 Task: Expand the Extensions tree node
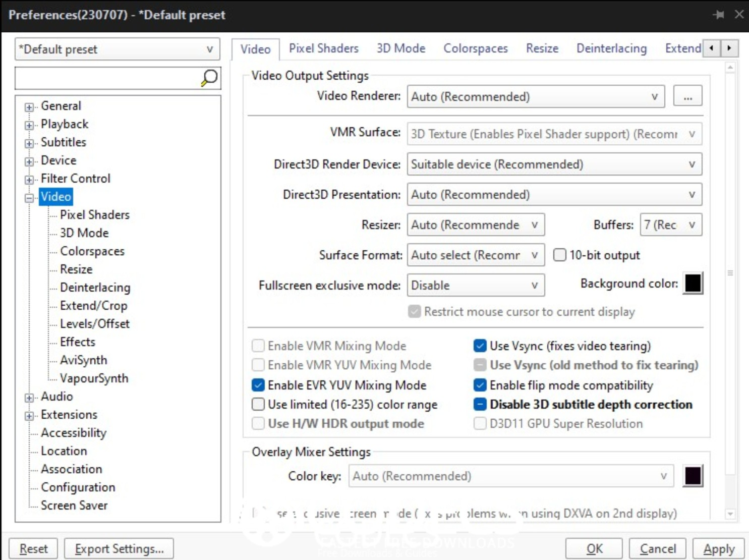coord(29,416)
